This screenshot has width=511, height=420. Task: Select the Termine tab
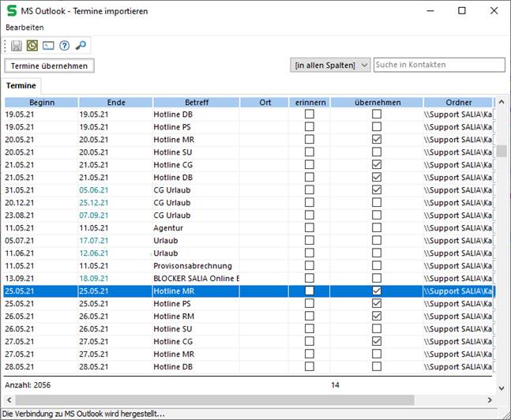[x=21, y=85]
